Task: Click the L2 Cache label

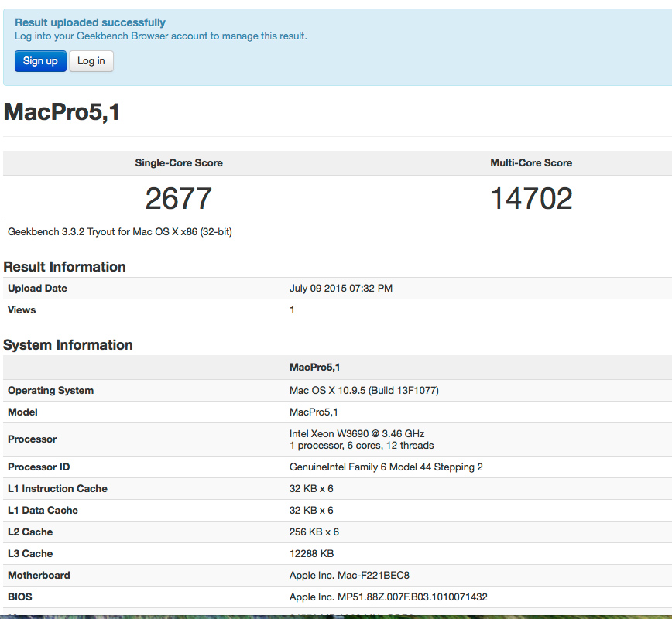Action: pyautogui.click(x=30, y=532)
